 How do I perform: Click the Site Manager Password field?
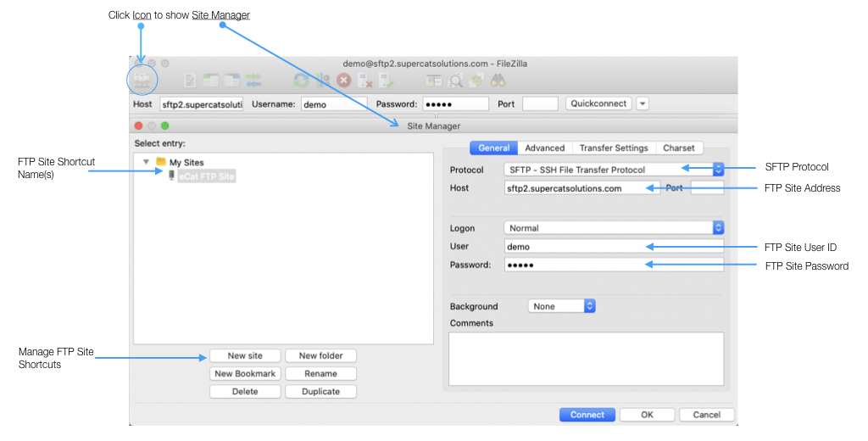[614, 265]
